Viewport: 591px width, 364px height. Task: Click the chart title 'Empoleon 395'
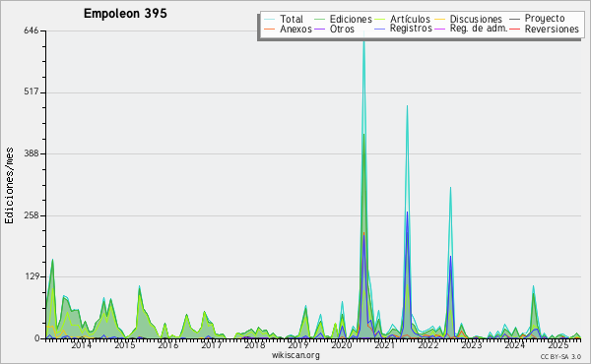125,14
